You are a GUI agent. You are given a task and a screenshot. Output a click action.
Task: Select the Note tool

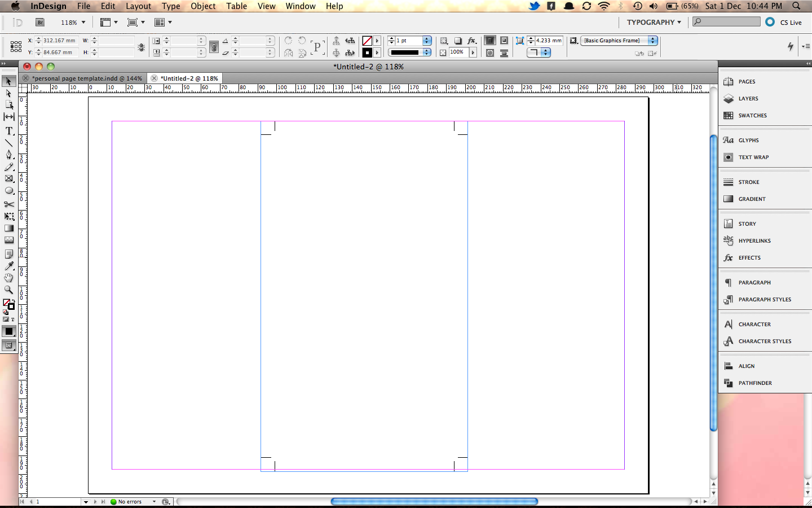click(x=9, y=254)
